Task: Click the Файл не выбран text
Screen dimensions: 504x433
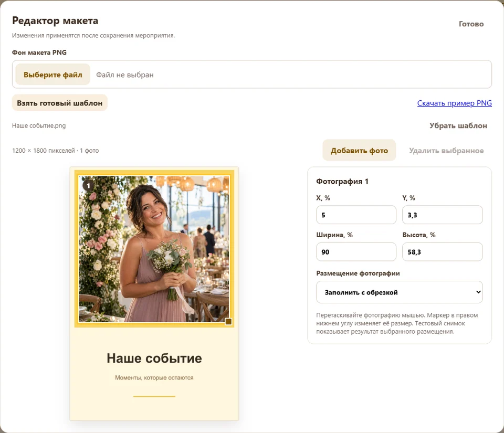Action: (125, 75)
